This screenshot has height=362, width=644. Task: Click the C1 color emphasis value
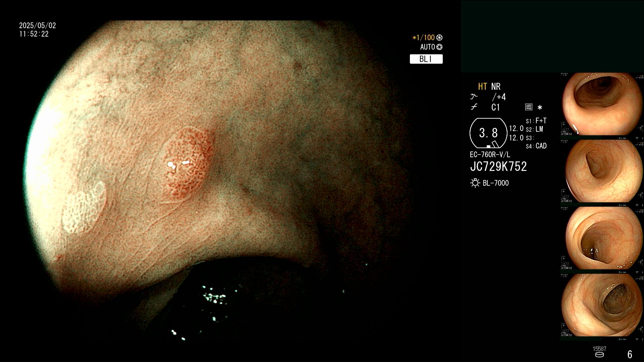click(495, 107)
